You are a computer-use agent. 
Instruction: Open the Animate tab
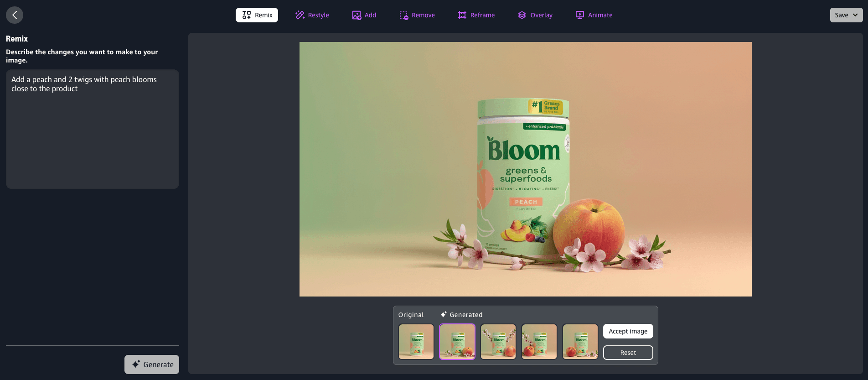click(x=594, y=15)
